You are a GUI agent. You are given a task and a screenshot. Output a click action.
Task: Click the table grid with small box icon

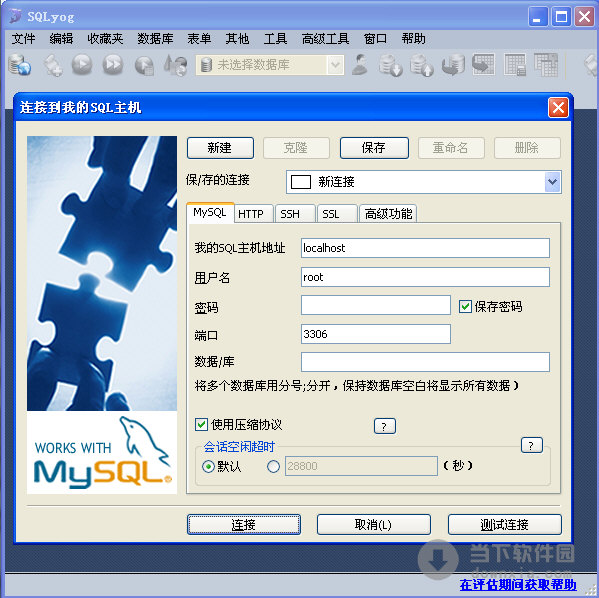coord(515,65)
